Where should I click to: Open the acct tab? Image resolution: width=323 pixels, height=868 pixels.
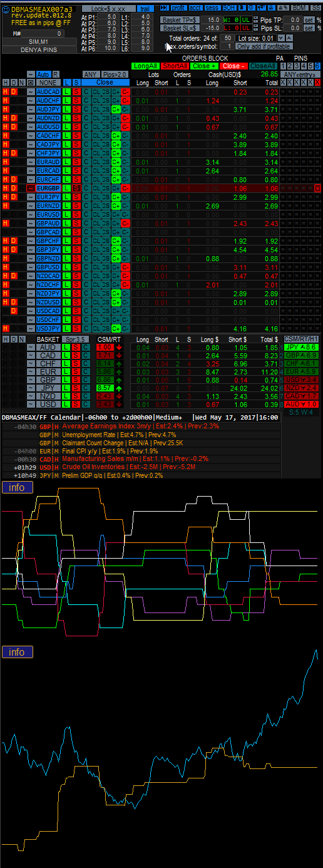196,8
